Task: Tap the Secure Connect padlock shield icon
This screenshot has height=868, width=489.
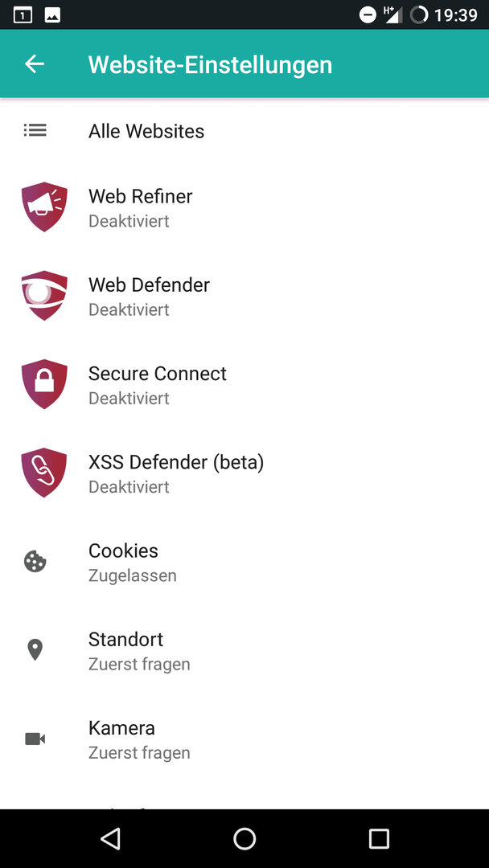Action: (44, 384)
